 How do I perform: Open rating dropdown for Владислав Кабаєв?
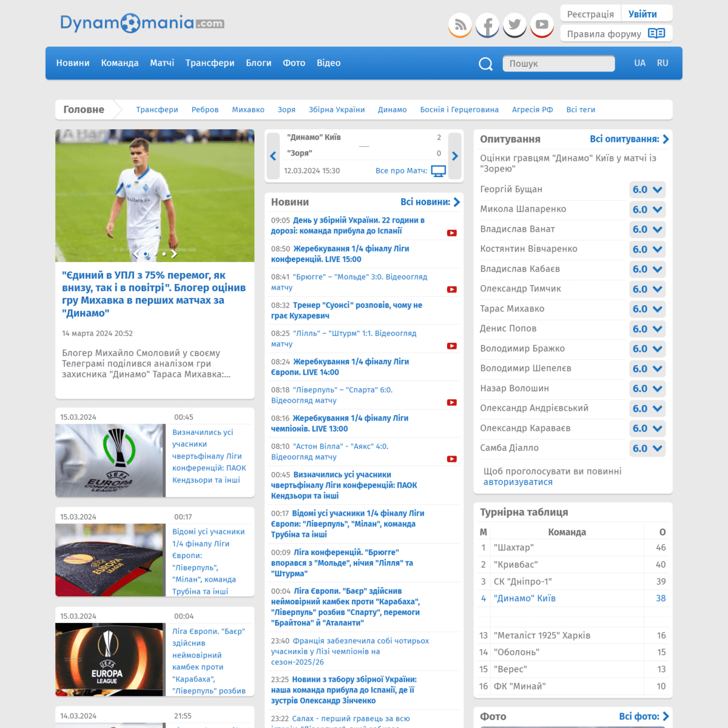[x=647, y=269]
